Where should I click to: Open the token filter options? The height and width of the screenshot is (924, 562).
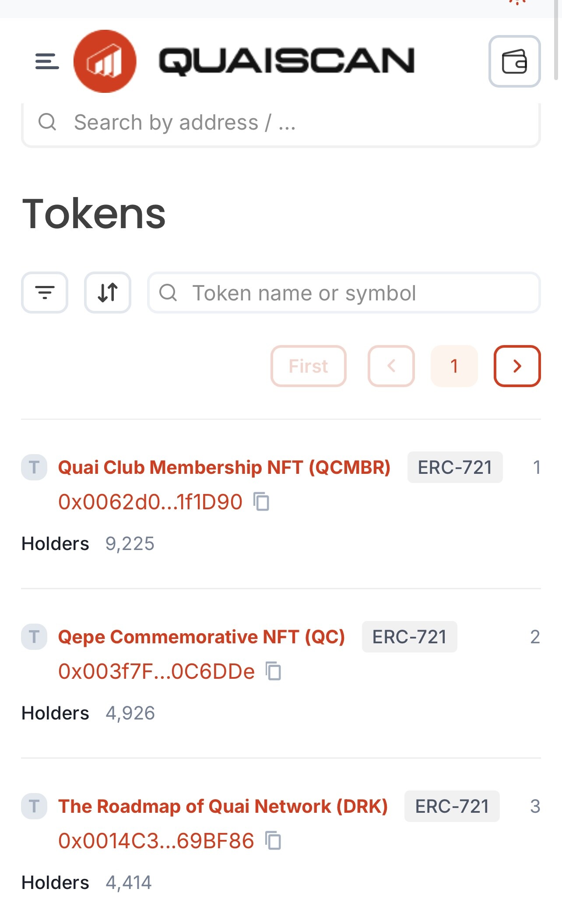click(x=45, y=293)
